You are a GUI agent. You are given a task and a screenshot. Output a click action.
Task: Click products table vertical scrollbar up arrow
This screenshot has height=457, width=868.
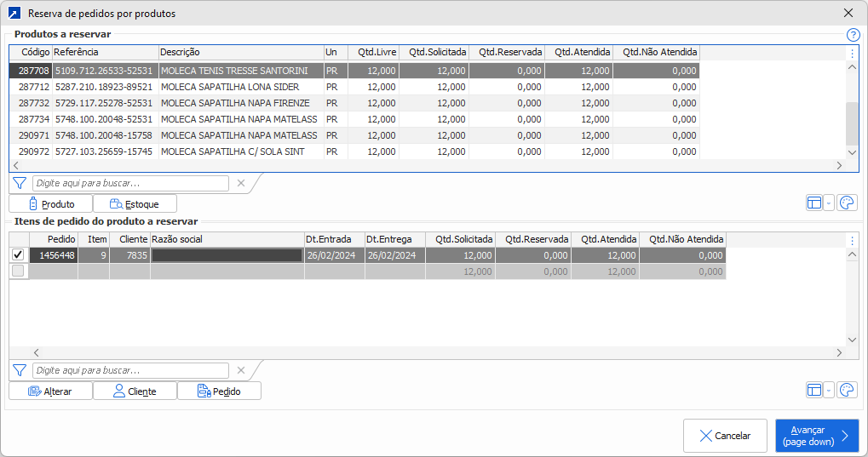[x=852, y=67]
